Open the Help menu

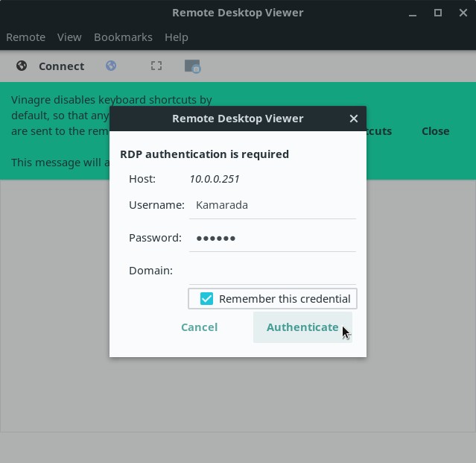(x=176, y=37)
